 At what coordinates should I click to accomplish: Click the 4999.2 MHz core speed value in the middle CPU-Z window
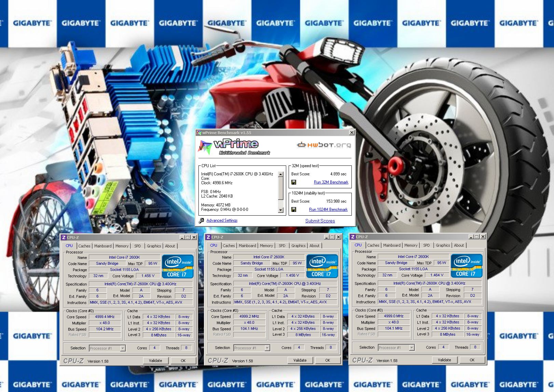(x=249, y=316)
